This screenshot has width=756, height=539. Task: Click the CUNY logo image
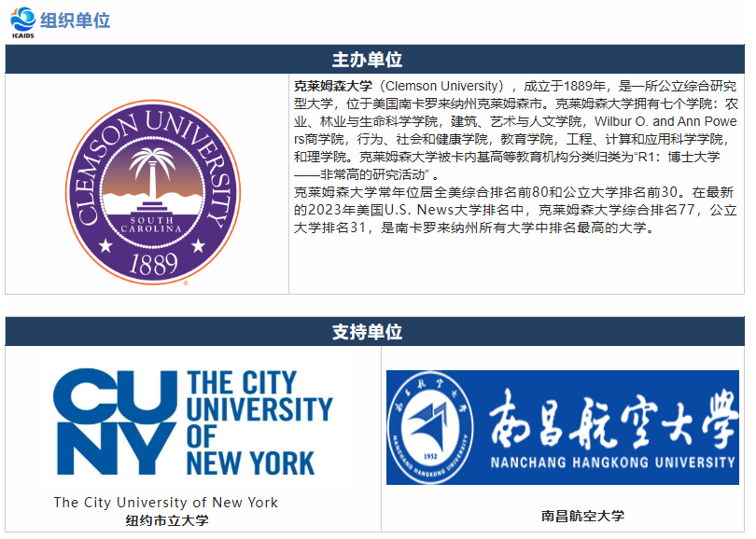(193, 422)
